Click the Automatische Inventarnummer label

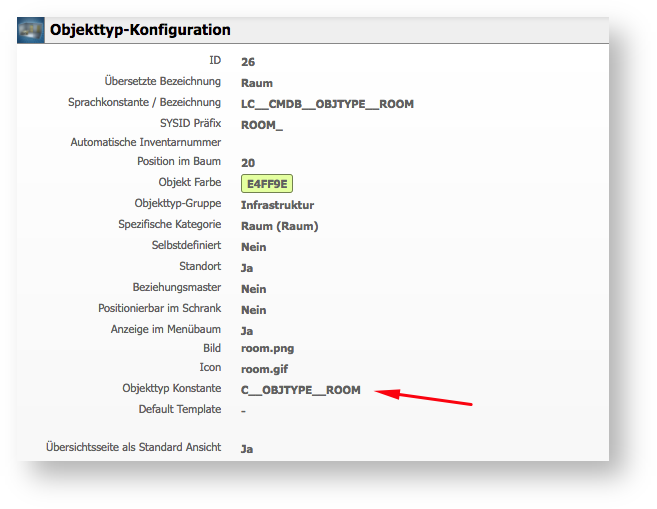[145, 142]
